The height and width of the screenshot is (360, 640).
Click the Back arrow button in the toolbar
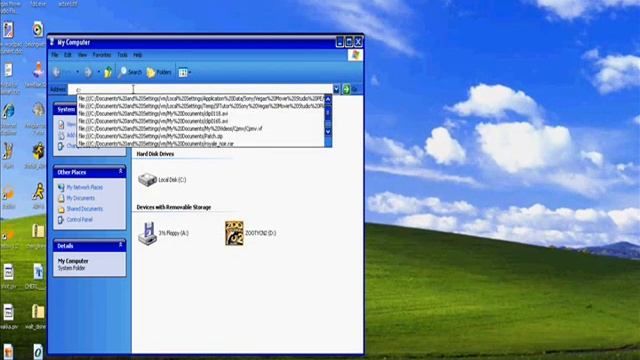pyautogui.click(x=57, y=72)
